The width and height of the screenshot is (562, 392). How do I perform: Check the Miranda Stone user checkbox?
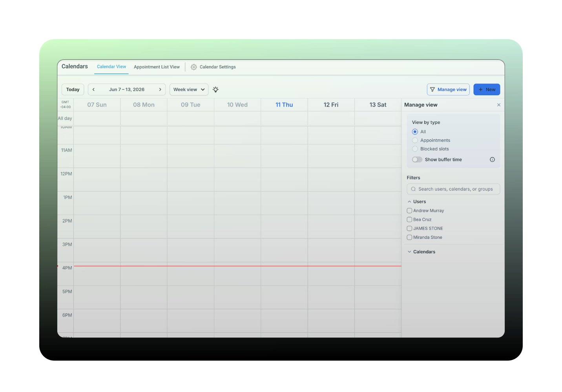(409, 237)
